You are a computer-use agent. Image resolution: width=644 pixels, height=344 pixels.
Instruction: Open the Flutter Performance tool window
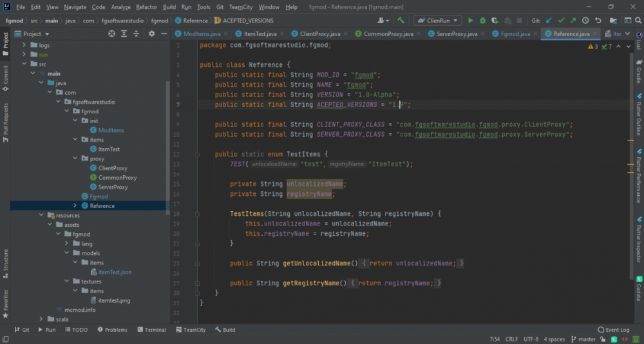coord(639,176)
